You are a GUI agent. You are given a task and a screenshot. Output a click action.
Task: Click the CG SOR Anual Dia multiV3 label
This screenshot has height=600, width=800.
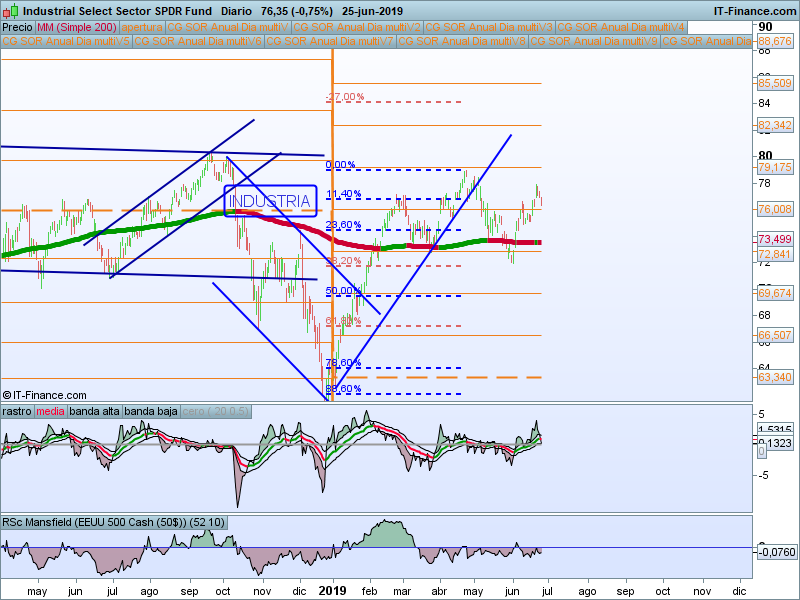[489, 27]
